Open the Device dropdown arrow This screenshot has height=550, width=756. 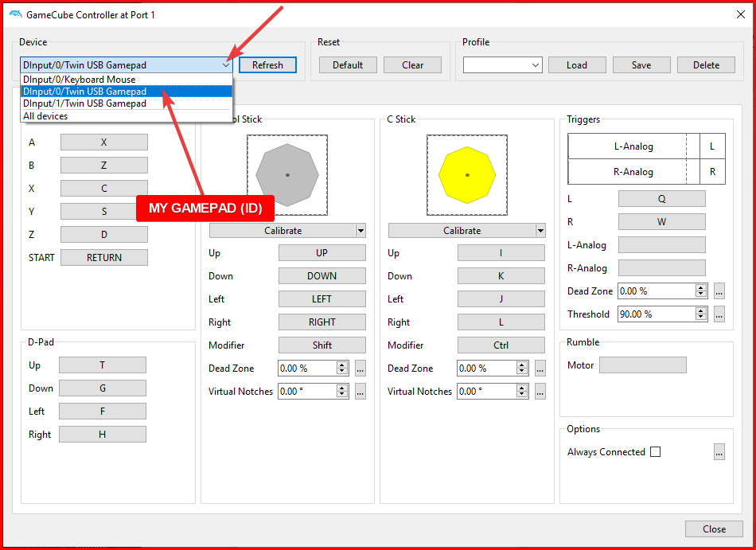[x=226, y=65]
